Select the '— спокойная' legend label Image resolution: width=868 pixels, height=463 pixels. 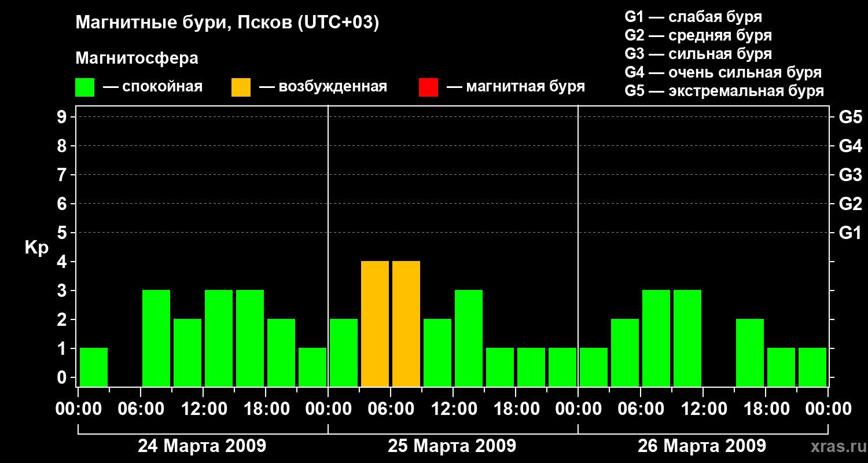(153, 87)
